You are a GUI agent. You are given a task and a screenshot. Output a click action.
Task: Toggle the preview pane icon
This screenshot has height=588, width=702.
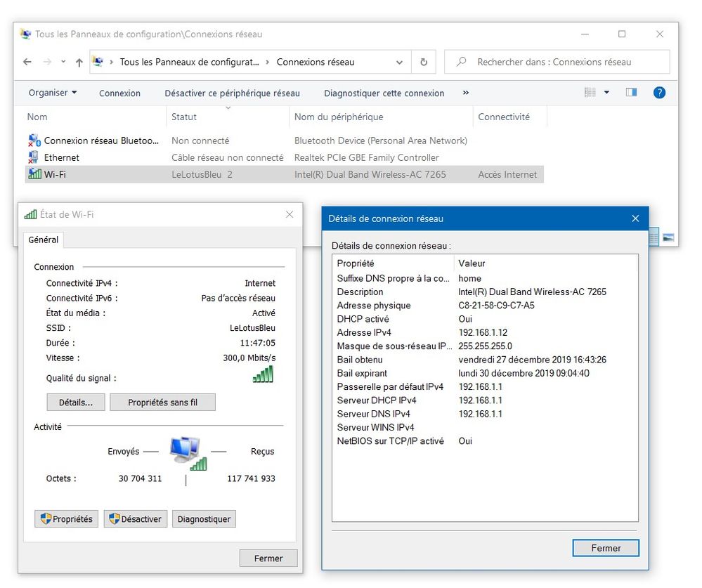click(631, 92)
